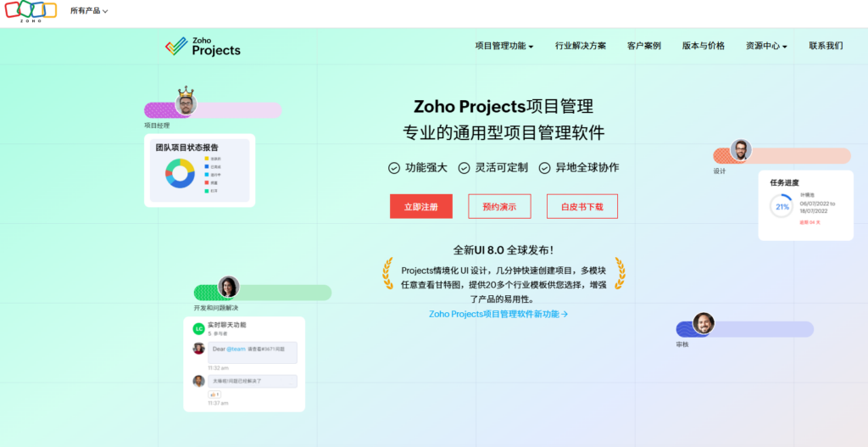
Task: Click checkmark icon beside 功能强大
Action: point(394,168)
